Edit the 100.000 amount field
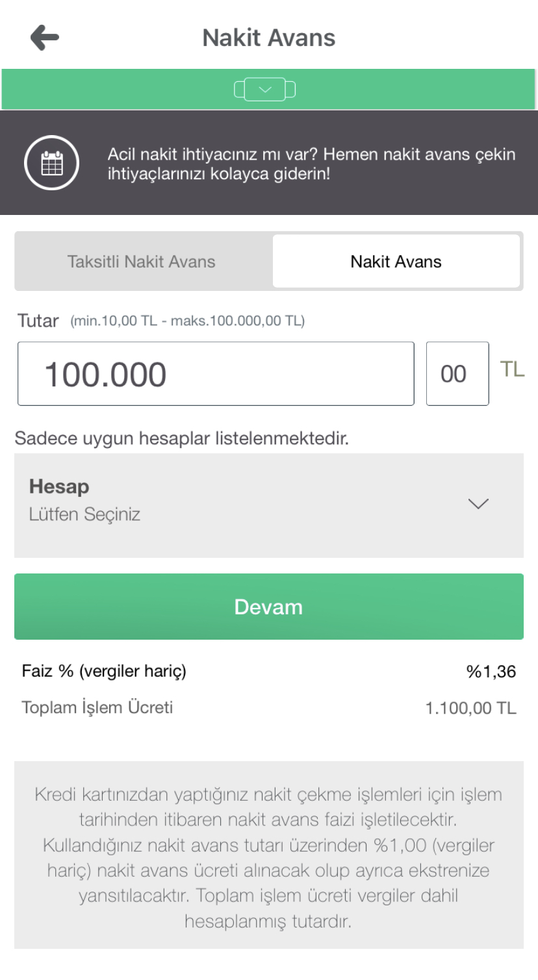The image size is (538, 980). click(x=216, y=374)
